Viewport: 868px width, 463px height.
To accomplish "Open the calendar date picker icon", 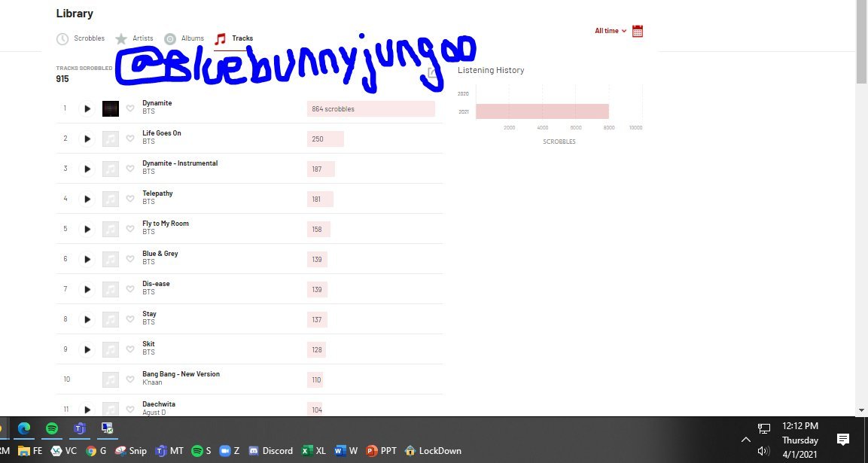I will [x=637, y=31].
